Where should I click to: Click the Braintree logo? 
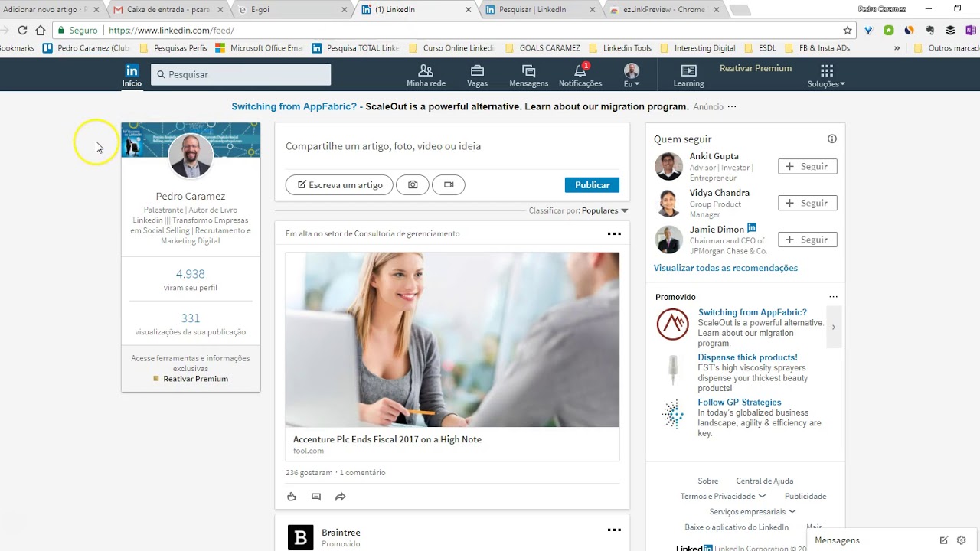pyautogui.click(x=300, y=538)
